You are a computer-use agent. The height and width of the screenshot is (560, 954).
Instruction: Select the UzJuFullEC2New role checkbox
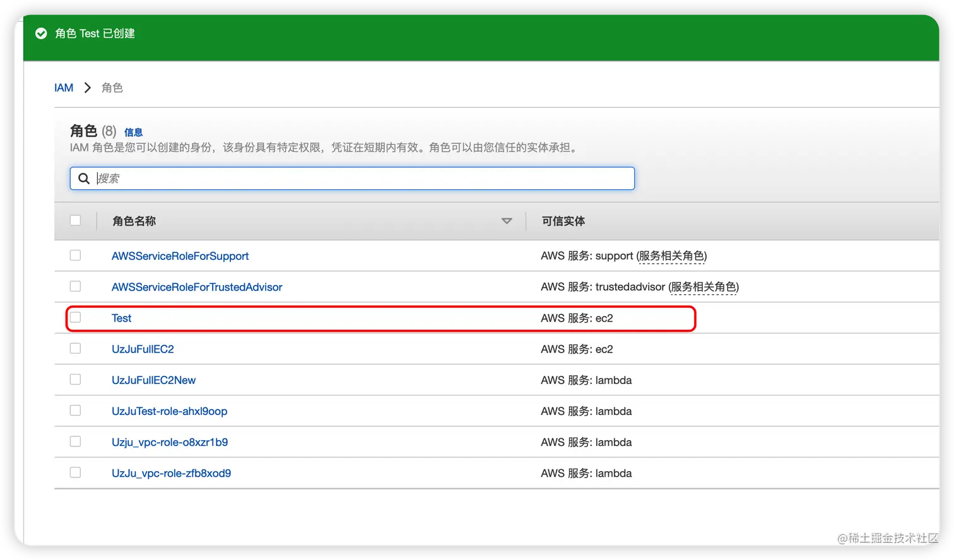[x=76, y=379]
